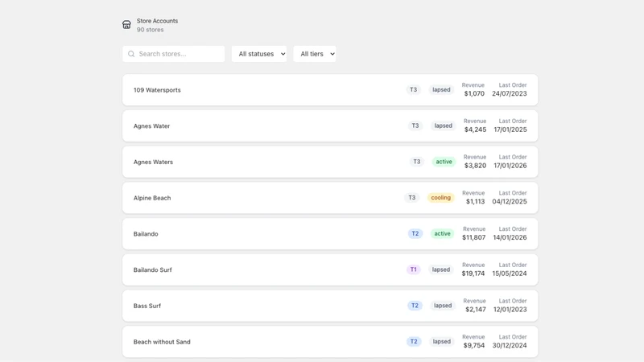The width and height of the screenshot is (644, 362).
Task: Click the magnifier icon in the search box
Action: (x=131, y=54)
